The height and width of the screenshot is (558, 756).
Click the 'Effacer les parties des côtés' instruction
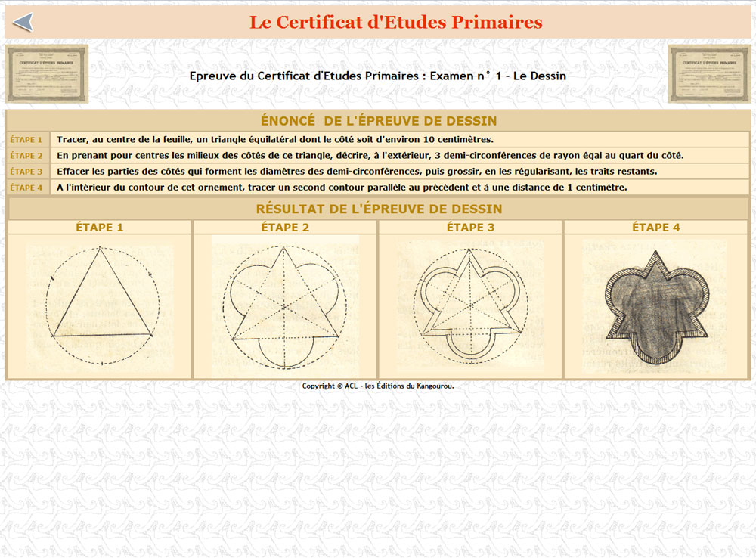357,172
